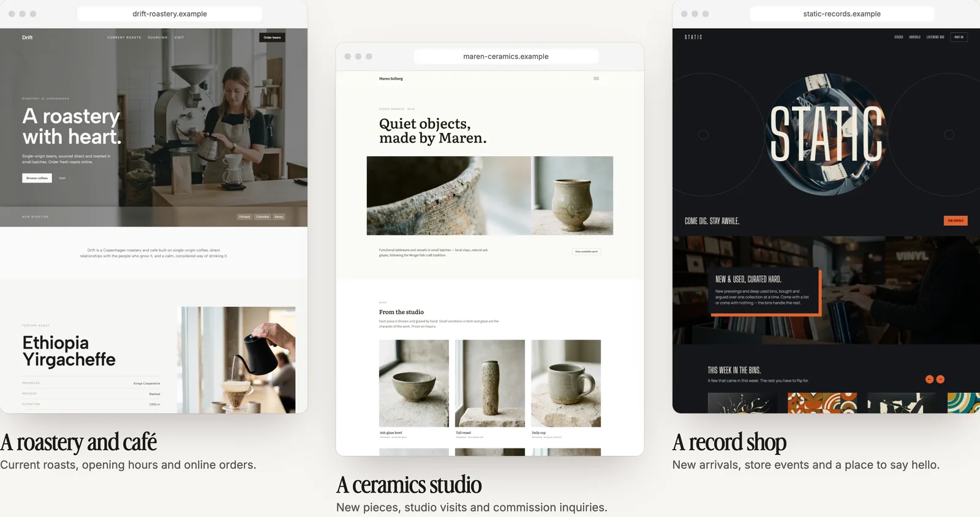
Task: Click the drift-roastery.example address bar
Action: pyautogui.click(x=170, y=13)
